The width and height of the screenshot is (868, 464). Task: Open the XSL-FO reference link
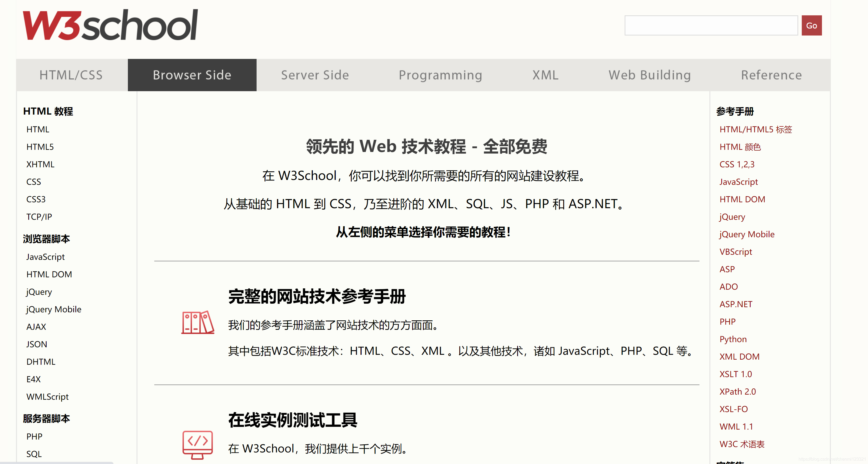[734, 409]
